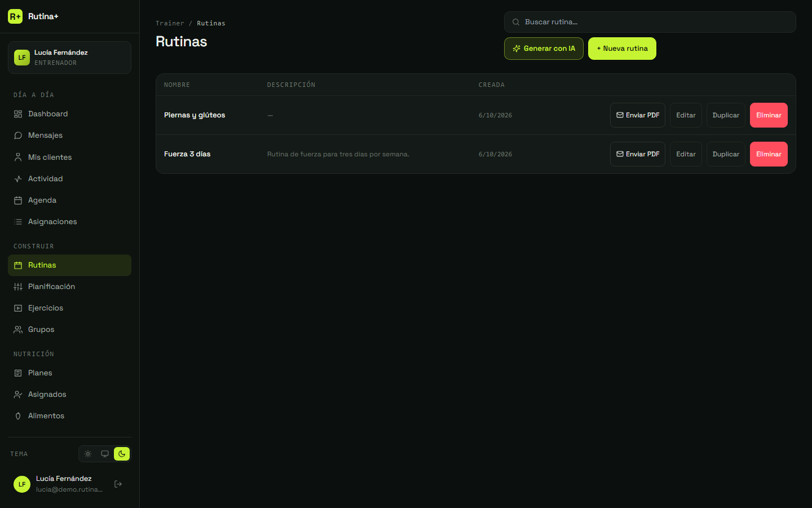This screenshot has height=508, width=812.
Task: Delete the Piernas y glúteos routine
Action: pyautogui.click(x=769, y=115)
